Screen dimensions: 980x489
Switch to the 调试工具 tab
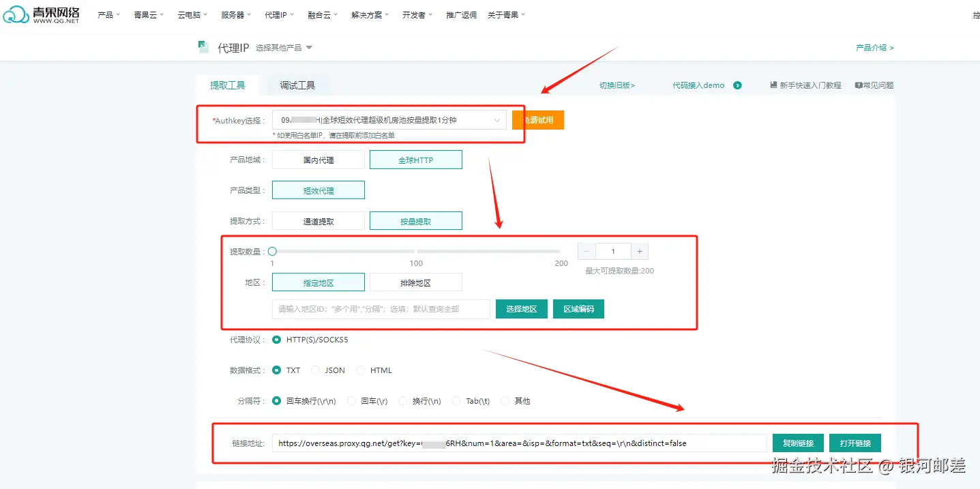(x=297, y=85)
